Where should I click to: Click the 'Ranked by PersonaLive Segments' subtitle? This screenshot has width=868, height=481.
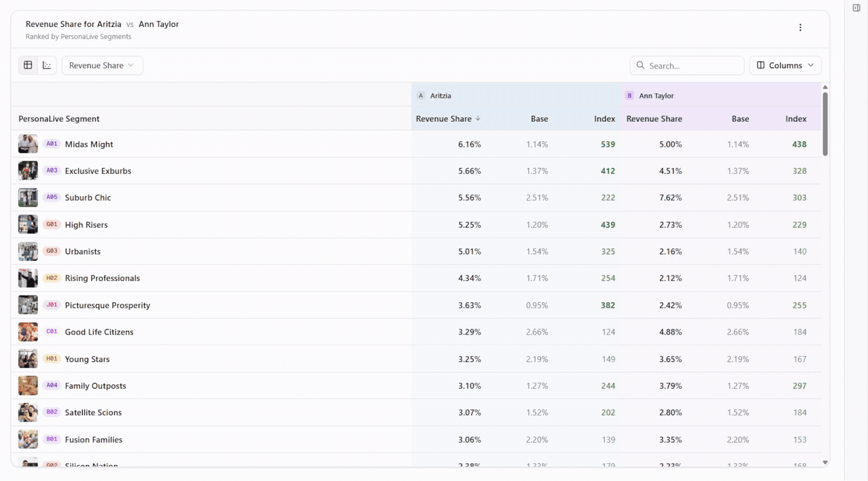pyautogui.click(x=78, y=36)
